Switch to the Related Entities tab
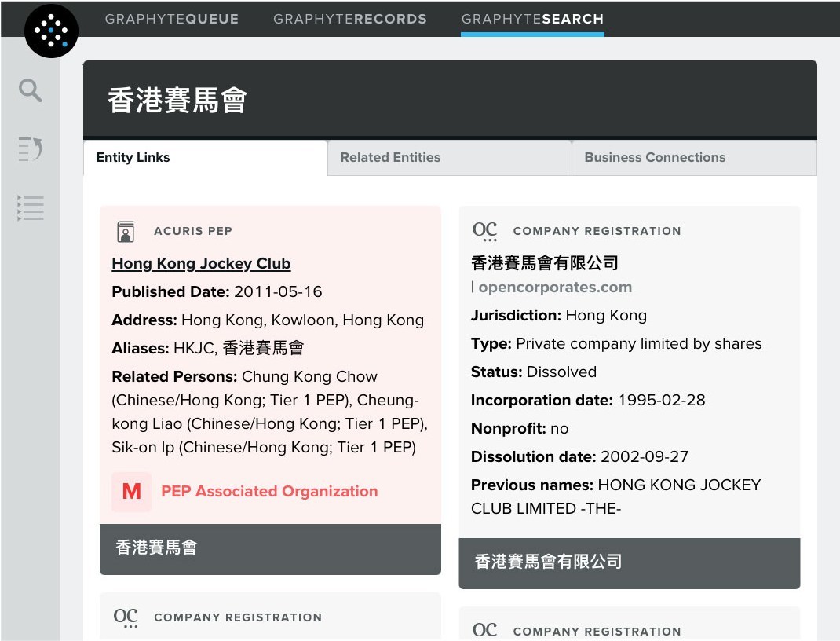Image resolution: width=840 pixels, height=641 pixels. [x=390, y=158]
